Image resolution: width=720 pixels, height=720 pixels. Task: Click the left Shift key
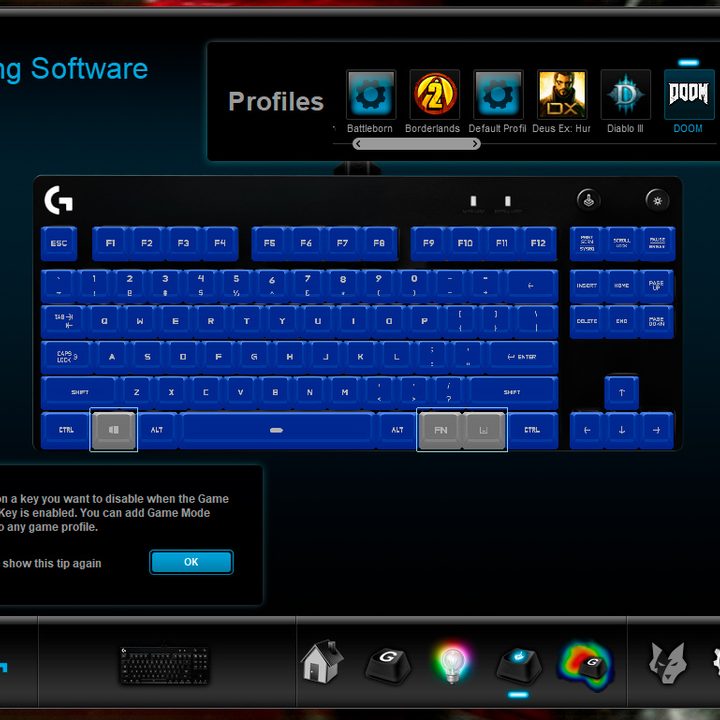point(80,393)
